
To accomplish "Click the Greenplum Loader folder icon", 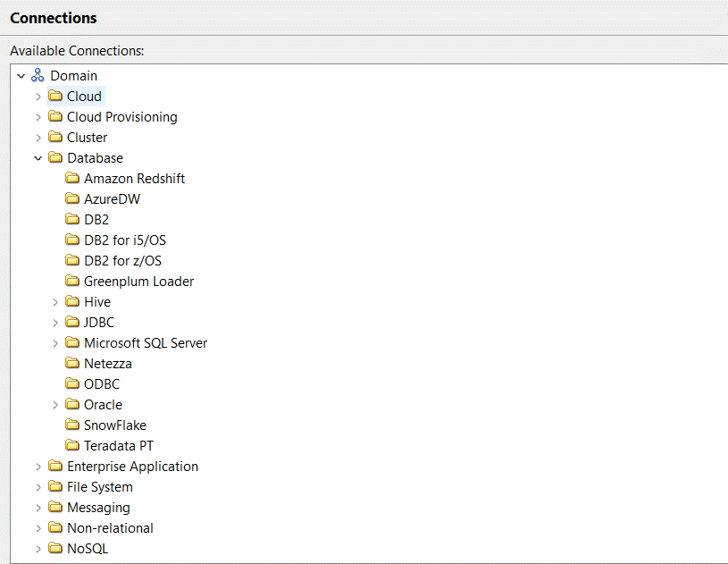I will tap(72, 282).
